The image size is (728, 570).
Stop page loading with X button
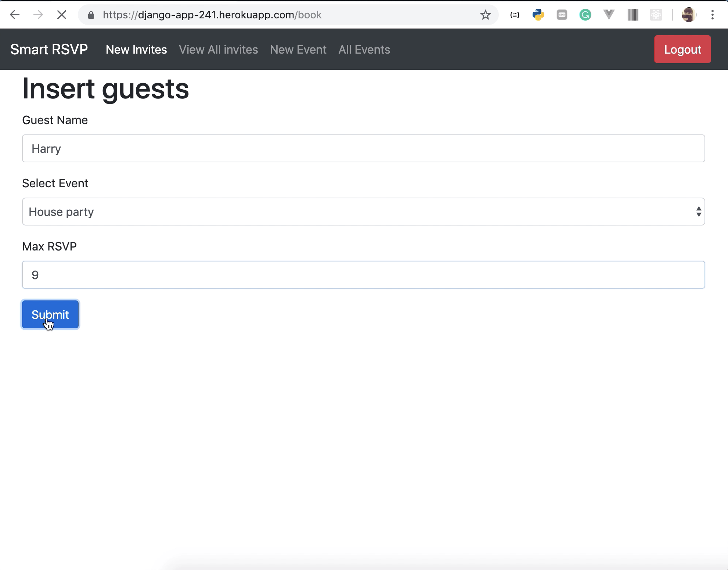tap(62, 15)
